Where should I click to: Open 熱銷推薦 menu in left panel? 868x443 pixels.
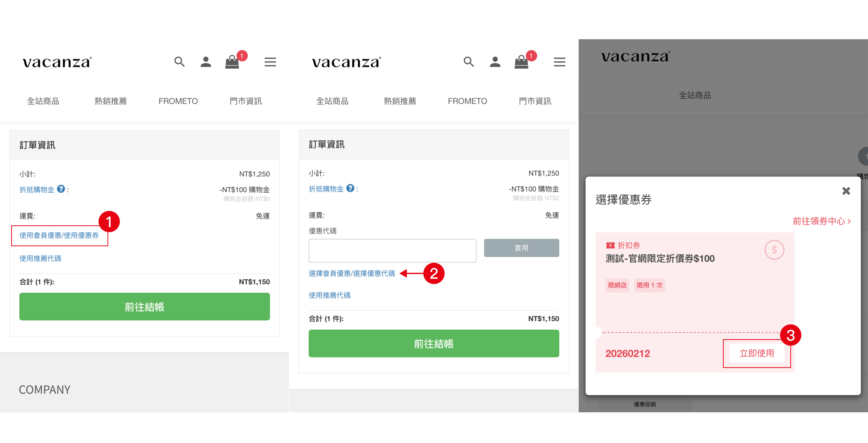point(110,101)
